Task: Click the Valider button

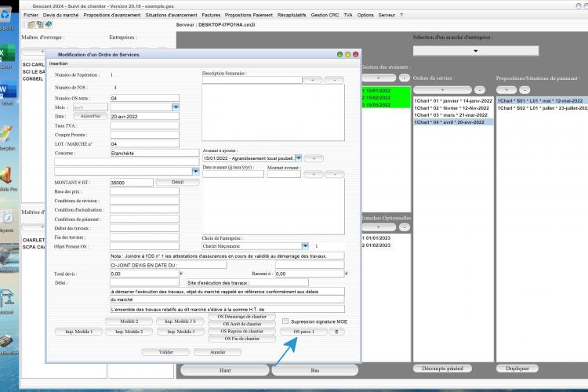Action: coord(165,352)
